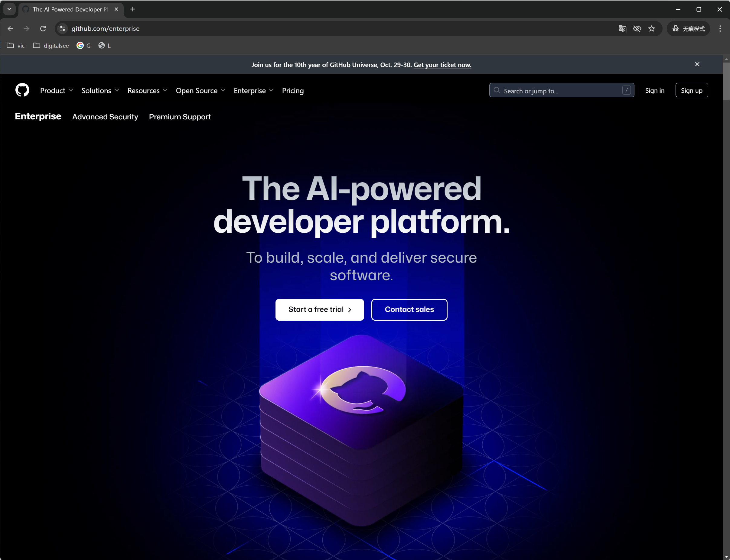
Task: Click the scrollbar down arrow
Action: [x=726, y=557]
